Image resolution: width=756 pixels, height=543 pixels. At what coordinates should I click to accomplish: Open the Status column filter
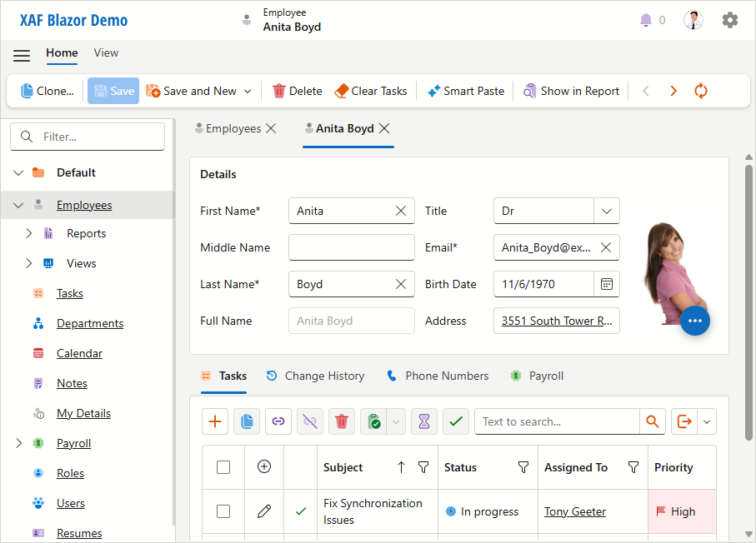point(523,467)
